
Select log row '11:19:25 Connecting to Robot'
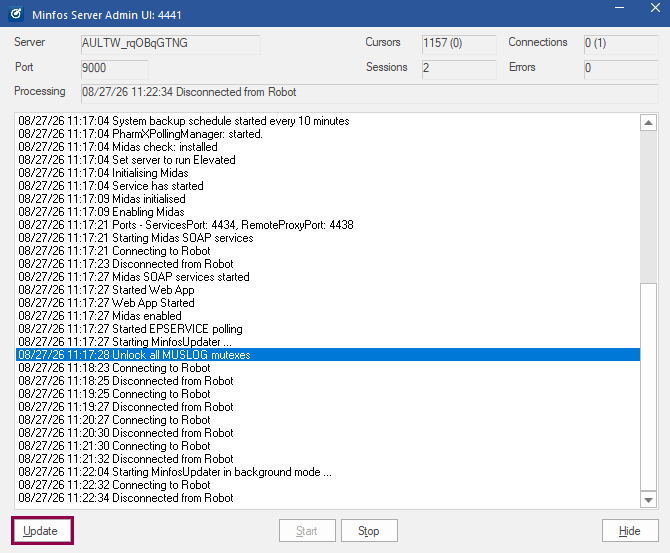tap(328, 394)
